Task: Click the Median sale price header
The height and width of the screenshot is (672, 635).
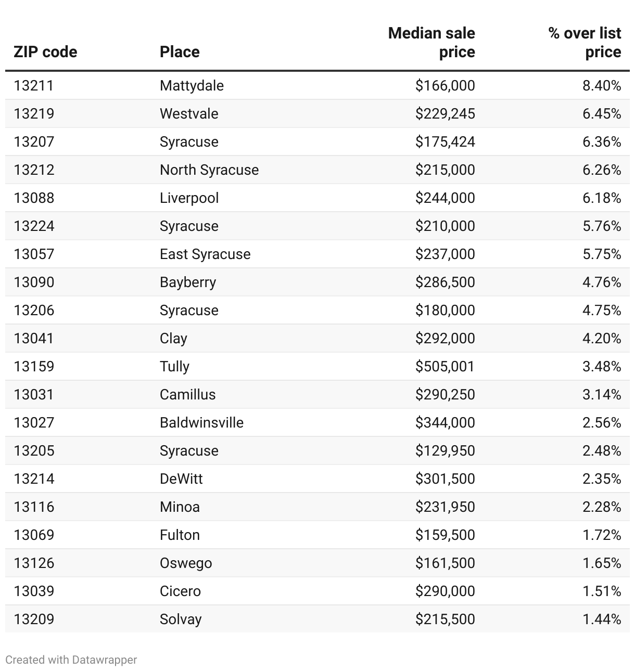Action: pyautogui.click(x=431, y=43)
